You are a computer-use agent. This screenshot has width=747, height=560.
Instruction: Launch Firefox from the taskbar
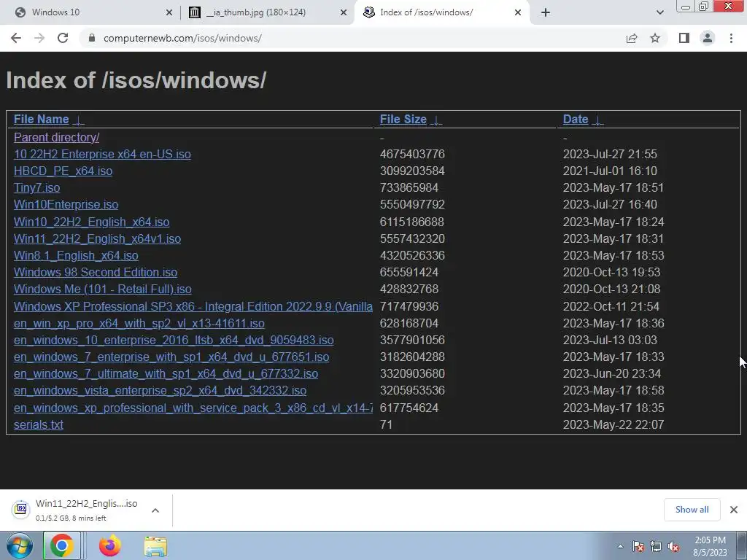(109, 545)
